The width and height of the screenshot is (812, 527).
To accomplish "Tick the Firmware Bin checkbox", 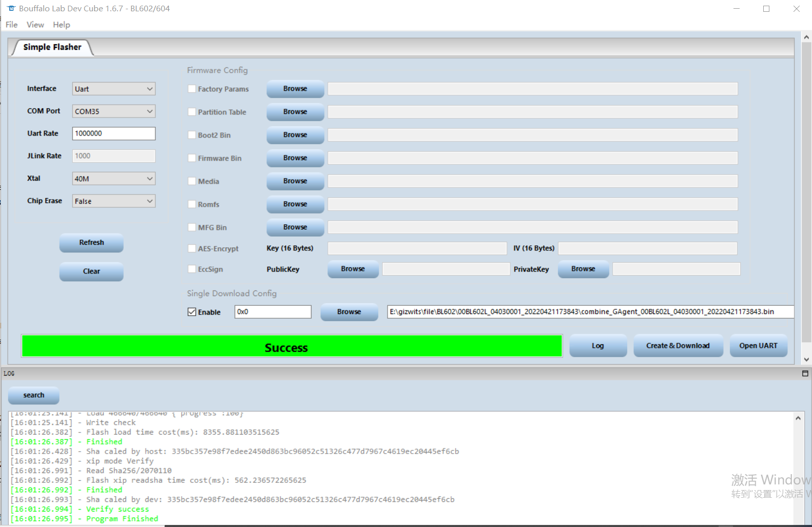I will (192, 158).
